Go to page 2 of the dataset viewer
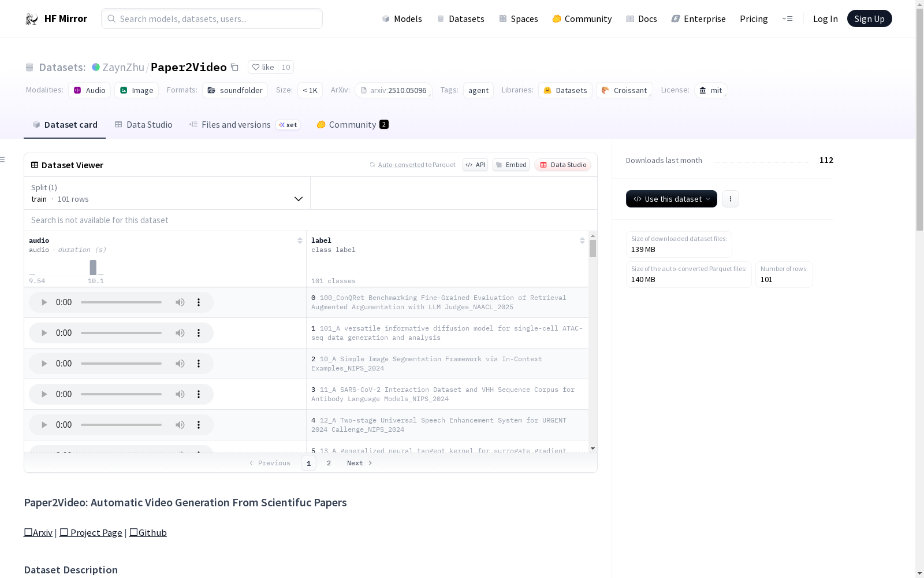Image resolution: width=924 pixels, height=578 pixels. point(329,463)
